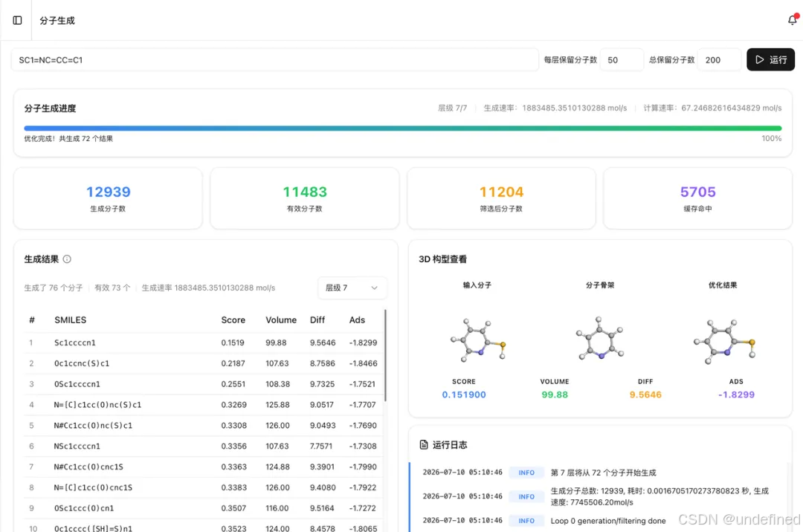The width and height of the screenshot is (803, 532).
Task: Toggle the sidebar panel icon
Action: tap(17, 21)
